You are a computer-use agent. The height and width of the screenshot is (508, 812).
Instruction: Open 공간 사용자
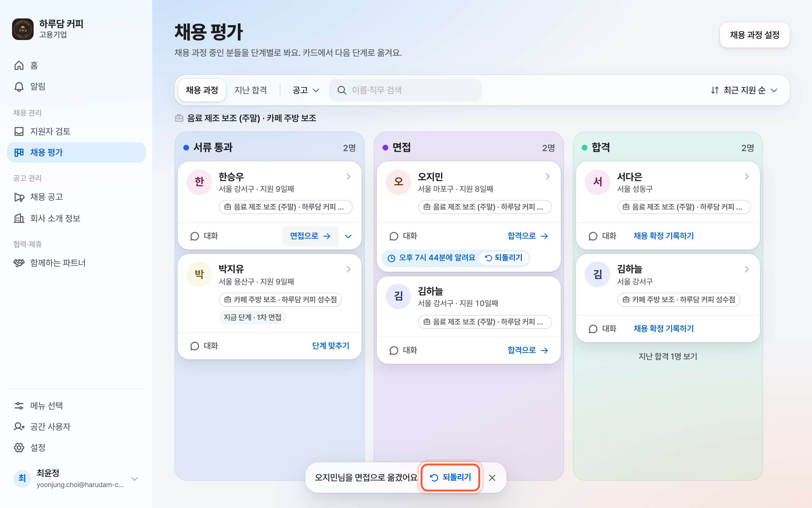point(76,427)
